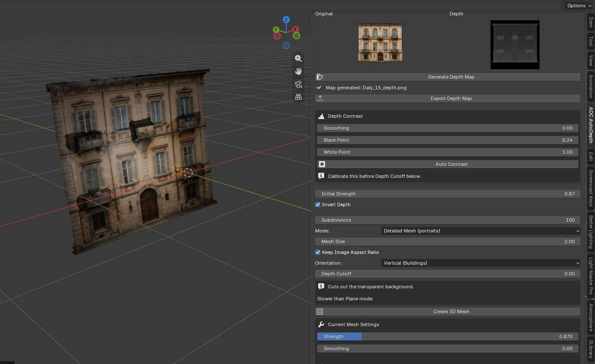The height and width of the screenshot is (364, 595).
Task: Click the red X axis gizmo
Action: click(296, 30)
